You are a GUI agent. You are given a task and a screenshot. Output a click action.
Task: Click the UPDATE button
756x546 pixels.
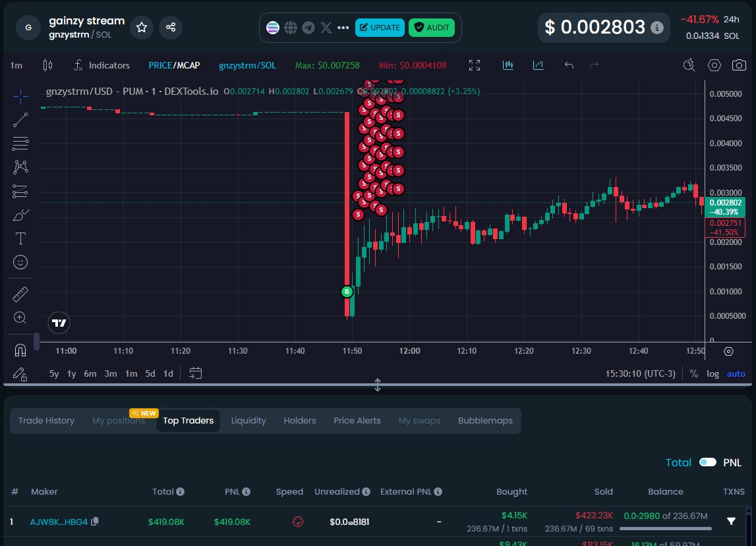(x=380, y=28)
